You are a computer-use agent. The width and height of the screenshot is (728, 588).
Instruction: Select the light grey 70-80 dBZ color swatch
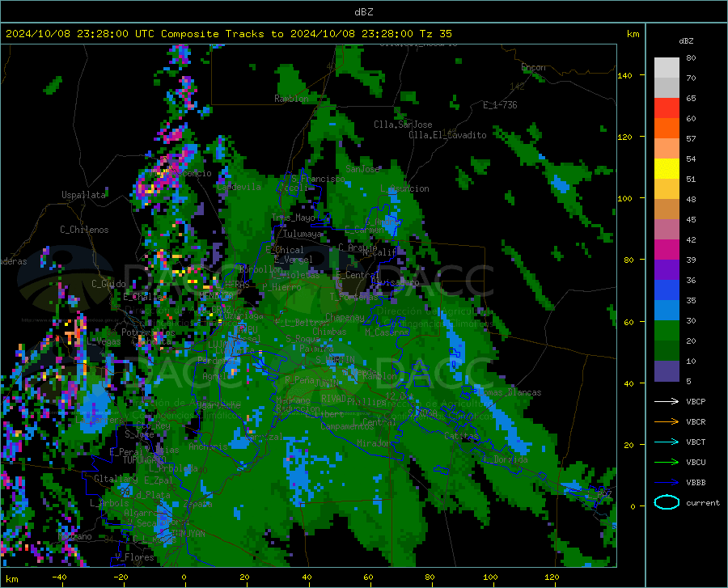tap(667, 68)
